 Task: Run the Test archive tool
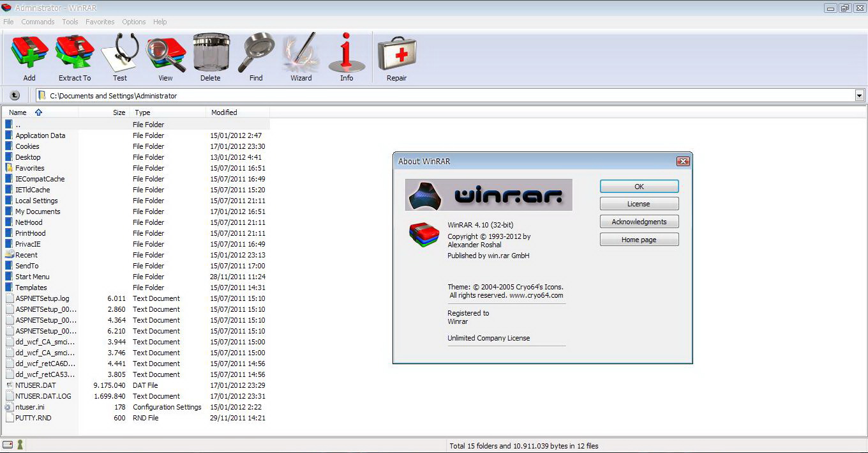(119, 56)
